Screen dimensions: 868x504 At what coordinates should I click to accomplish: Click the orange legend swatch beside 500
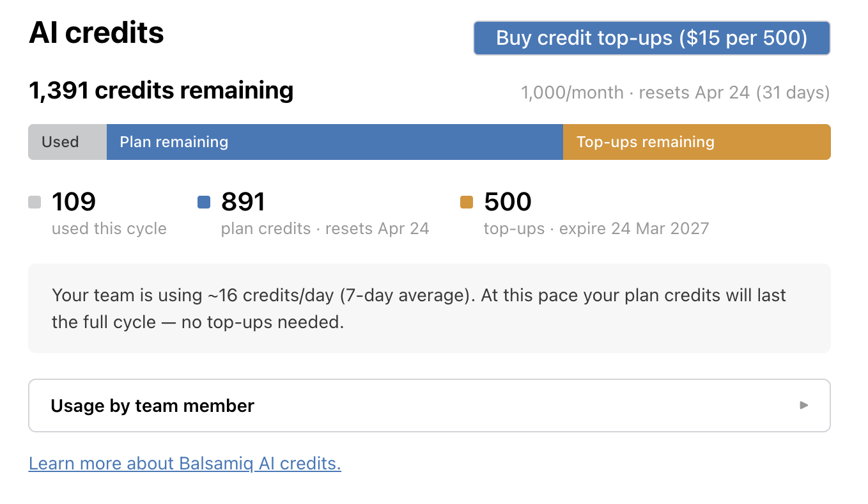click(467, 203)
